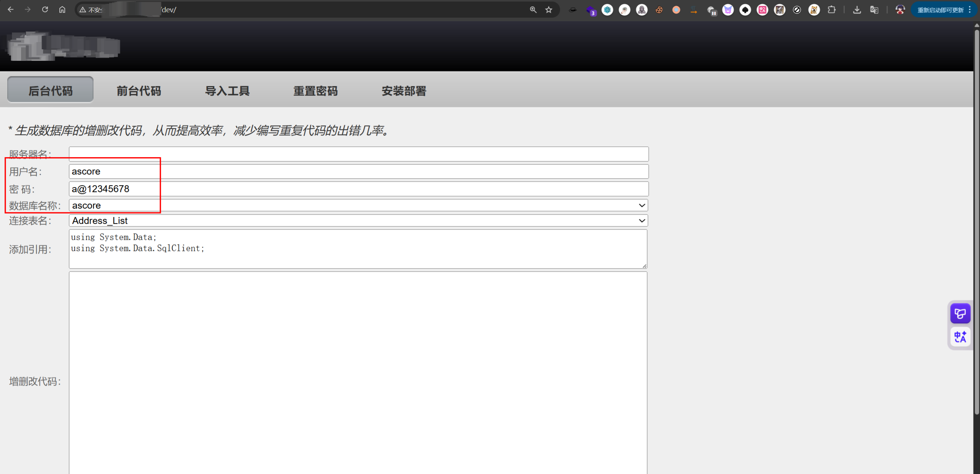Image resolution: width=980 pixels, height=474 pixels.
Task: Click the 重新启动即可更新 button
Action: (x=940, y=10)
